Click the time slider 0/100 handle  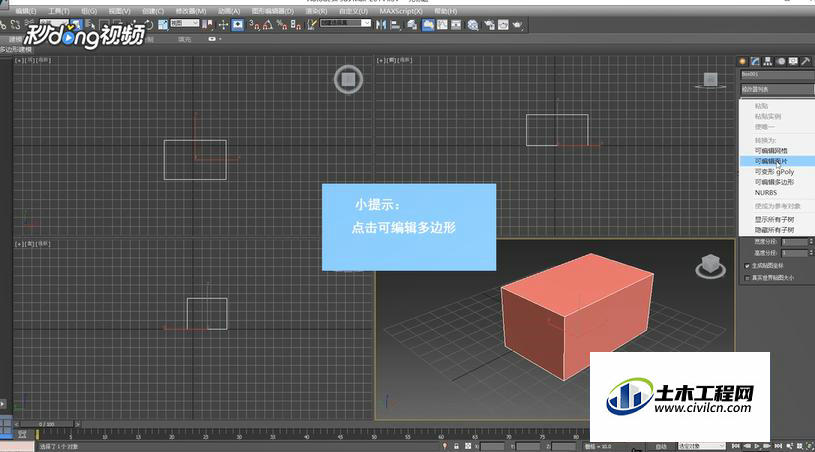47,424
